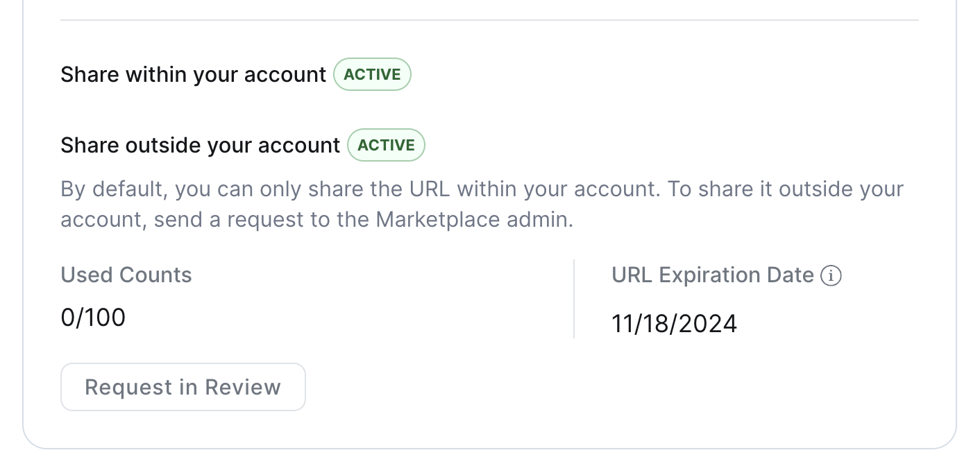Click the Used Counts label
This screenshot has height=466, width=980.
point(126,275)
